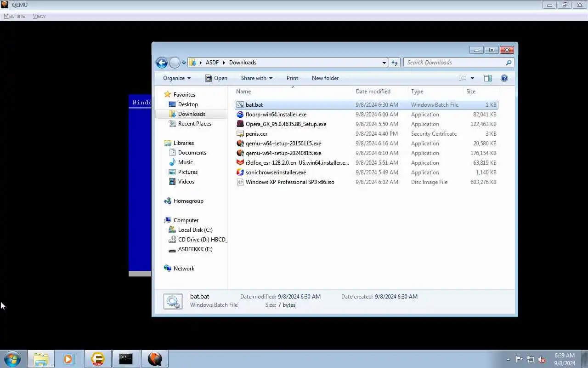Open the view options dropdown arrow
This screenshot has width=588, height=368.
coord(472,78)
